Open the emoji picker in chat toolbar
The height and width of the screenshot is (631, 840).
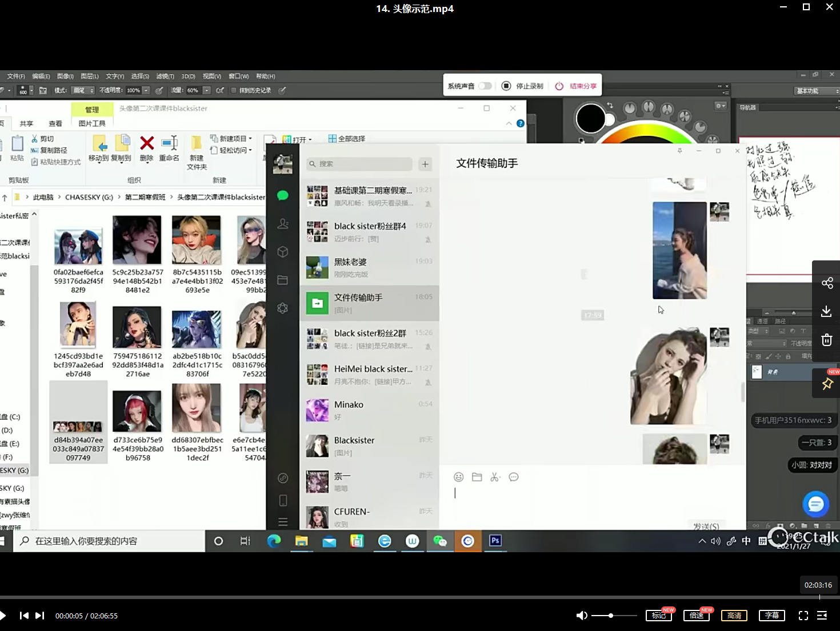[458, 477]
